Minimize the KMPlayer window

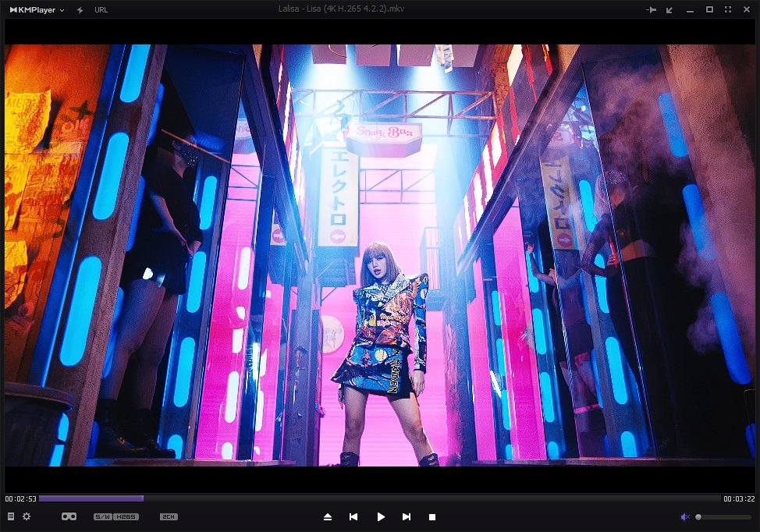click(x=690, y=11)
